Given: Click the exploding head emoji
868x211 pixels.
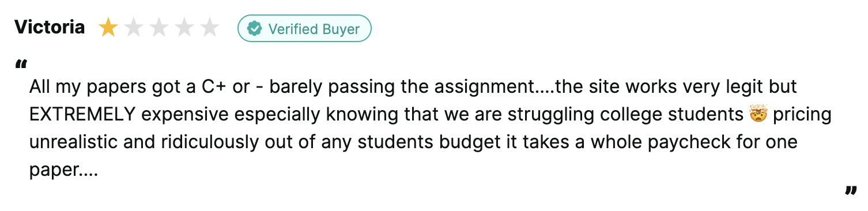Looking at the screenshot, I should [x=758, y=115].
